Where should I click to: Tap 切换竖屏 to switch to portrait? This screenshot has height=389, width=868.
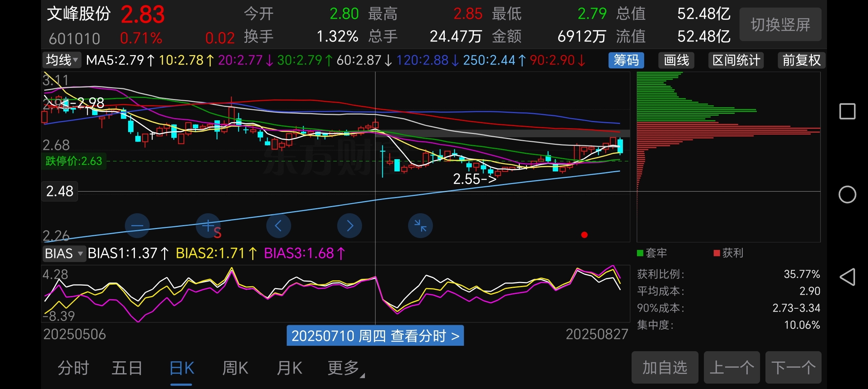point(780,24)
